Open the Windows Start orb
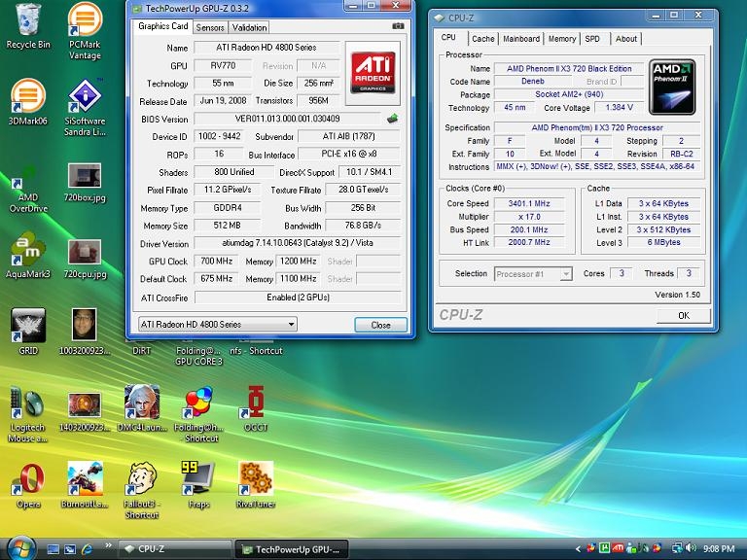The width and height of the screenshot is (747, 560). [x=19, y=548]
